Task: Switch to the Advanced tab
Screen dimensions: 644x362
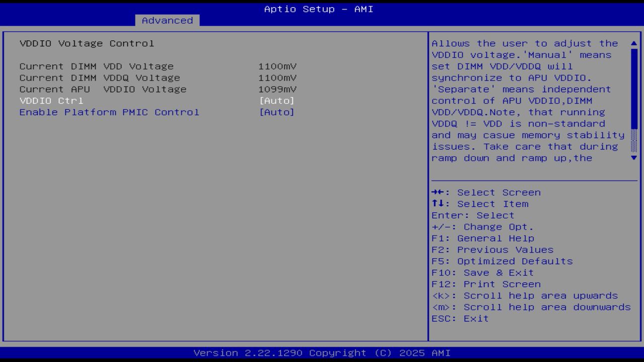Action: [x=167, y=21]
